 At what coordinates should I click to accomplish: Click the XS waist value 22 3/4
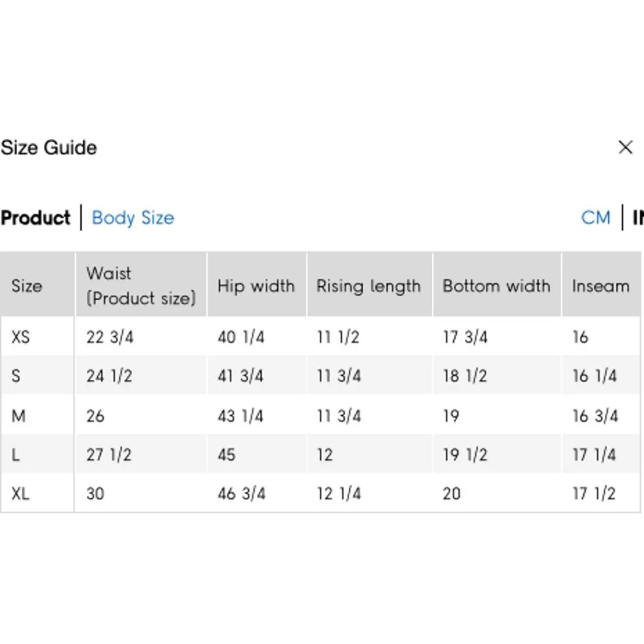pos(109,336)
